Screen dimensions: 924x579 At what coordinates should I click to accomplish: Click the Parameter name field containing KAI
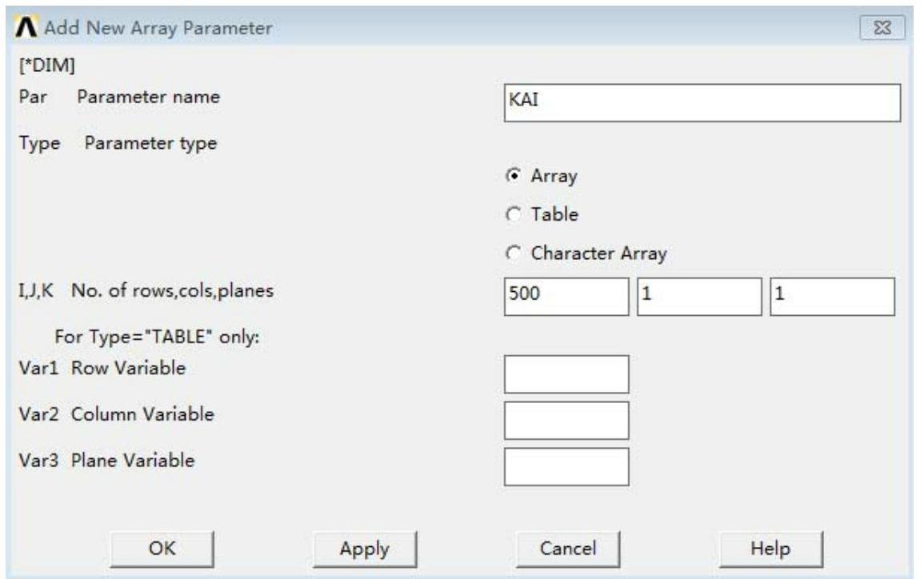(702, 102)
